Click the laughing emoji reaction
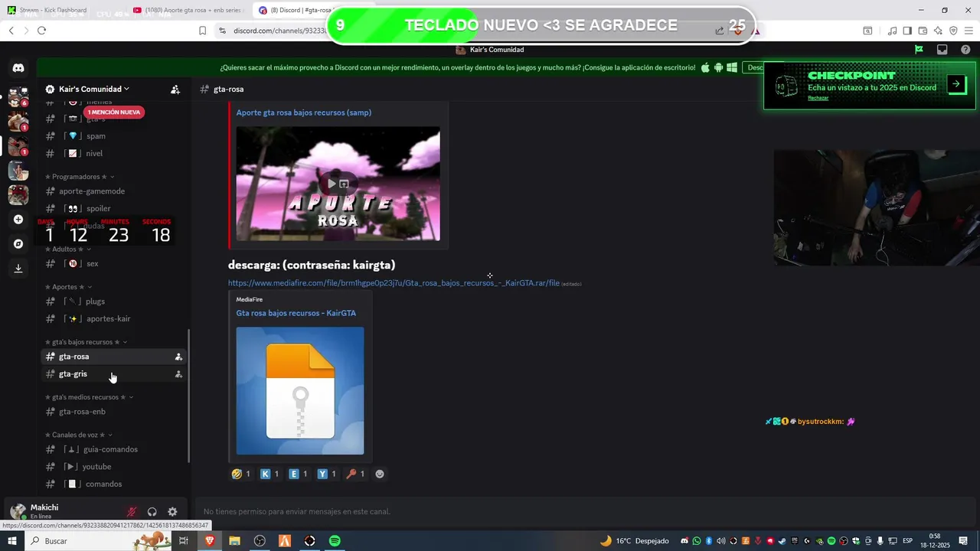 point(241,474)
